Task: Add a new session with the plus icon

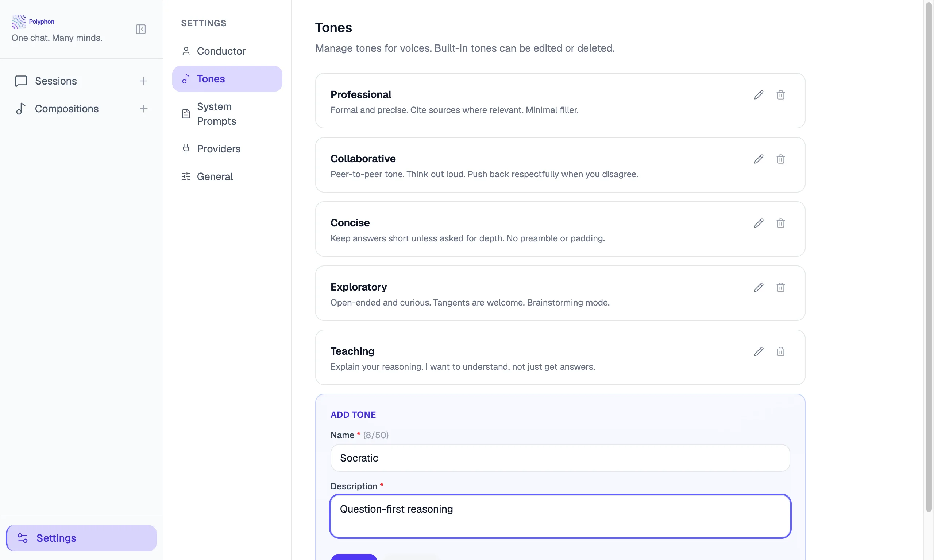Action: (143, 81)
